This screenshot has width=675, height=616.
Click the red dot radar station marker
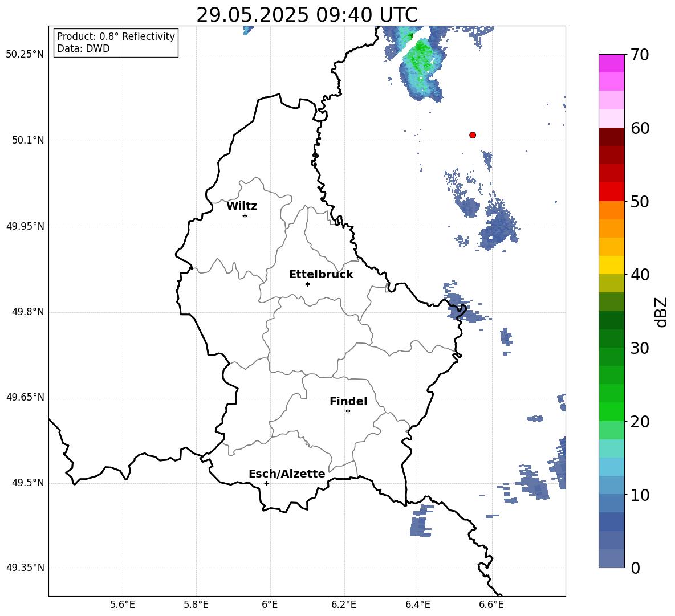472,135
